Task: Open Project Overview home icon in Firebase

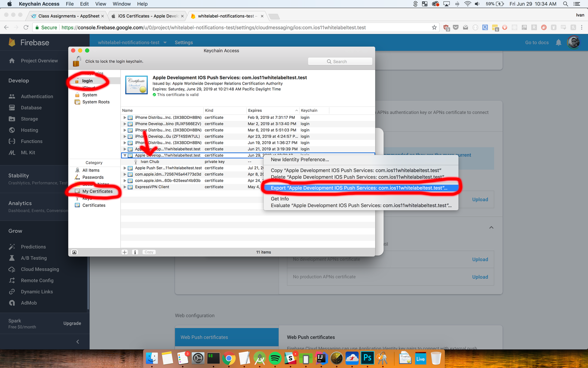Action: click(12, 61)
